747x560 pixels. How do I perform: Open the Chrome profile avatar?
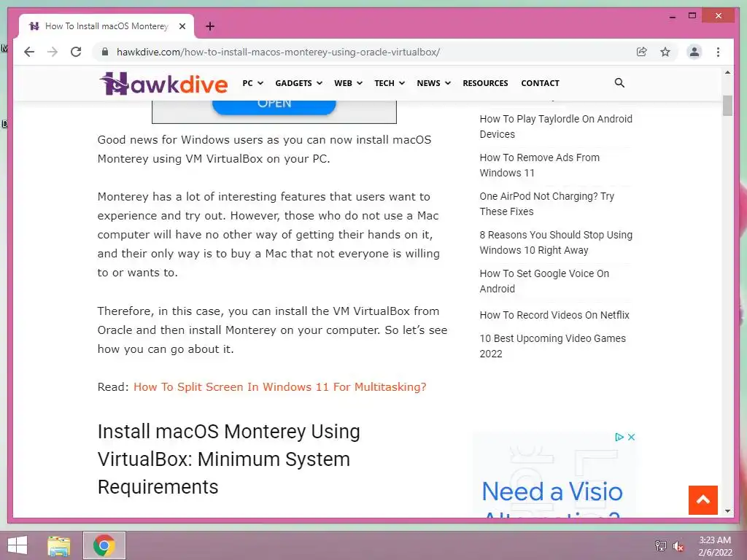(694, 52)
